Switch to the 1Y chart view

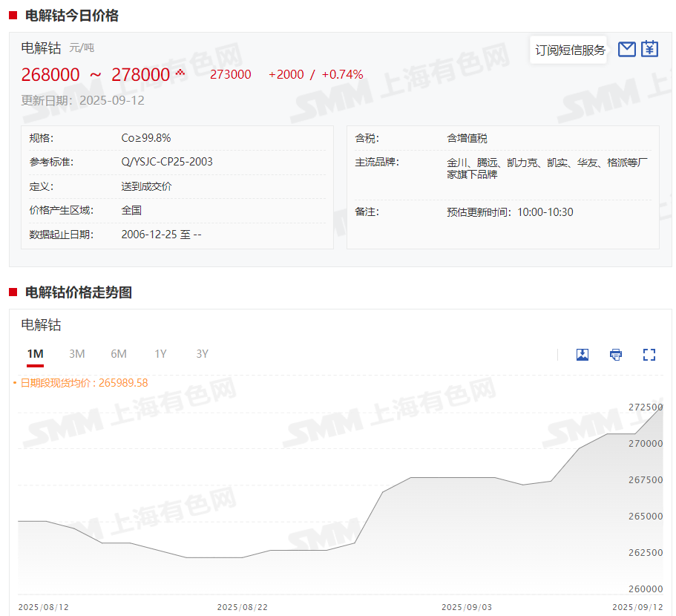click(160, 354)
